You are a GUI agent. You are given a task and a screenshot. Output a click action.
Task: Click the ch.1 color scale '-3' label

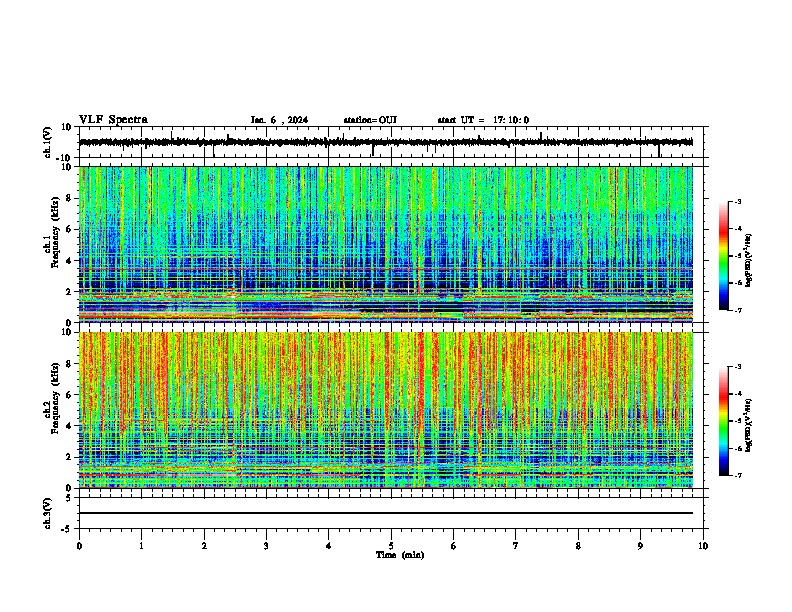click(x=737, y=202)
